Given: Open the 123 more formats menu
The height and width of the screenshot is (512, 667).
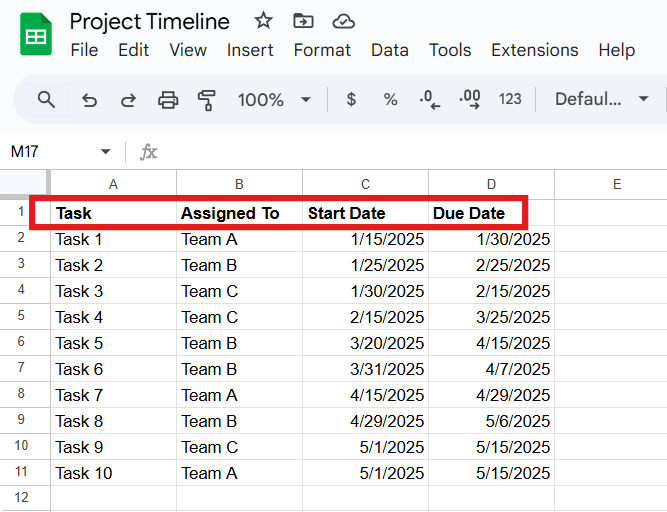Looking at the screenshot, I should point(510,99).
